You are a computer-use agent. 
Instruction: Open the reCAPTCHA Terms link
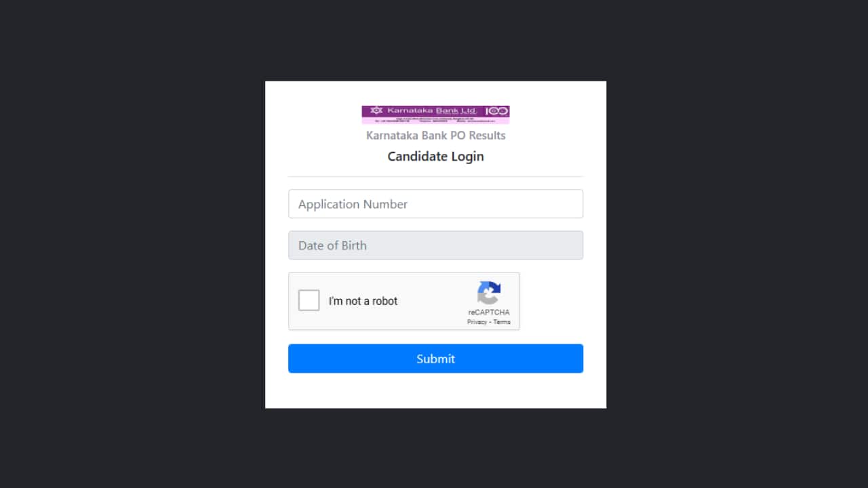(x=502, y=322)
